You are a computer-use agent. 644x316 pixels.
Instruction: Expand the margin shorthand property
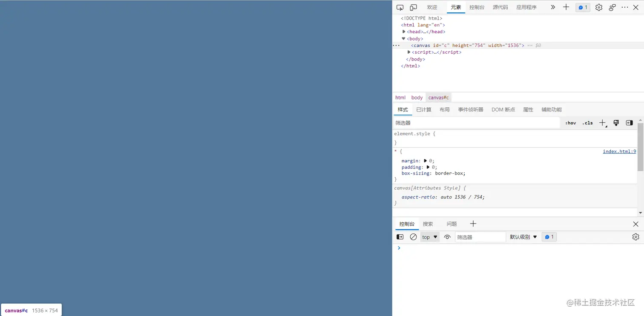coord(425,161)
